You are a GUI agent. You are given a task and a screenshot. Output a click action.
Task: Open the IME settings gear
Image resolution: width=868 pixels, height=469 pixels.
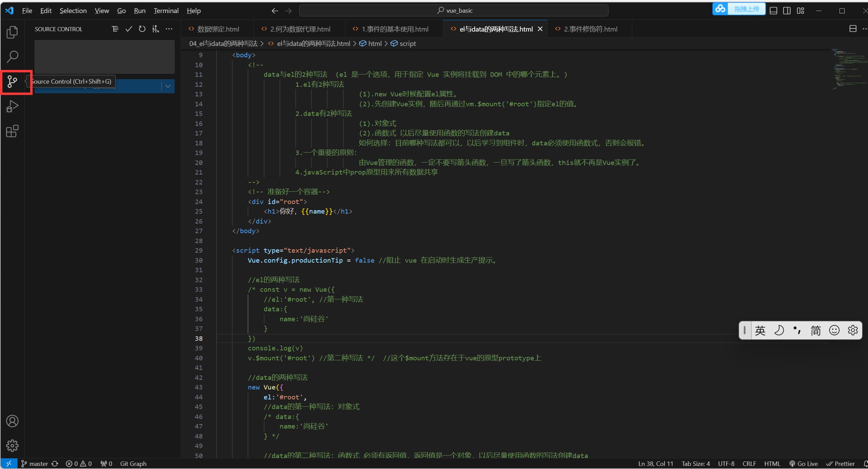tap(853, 330)
